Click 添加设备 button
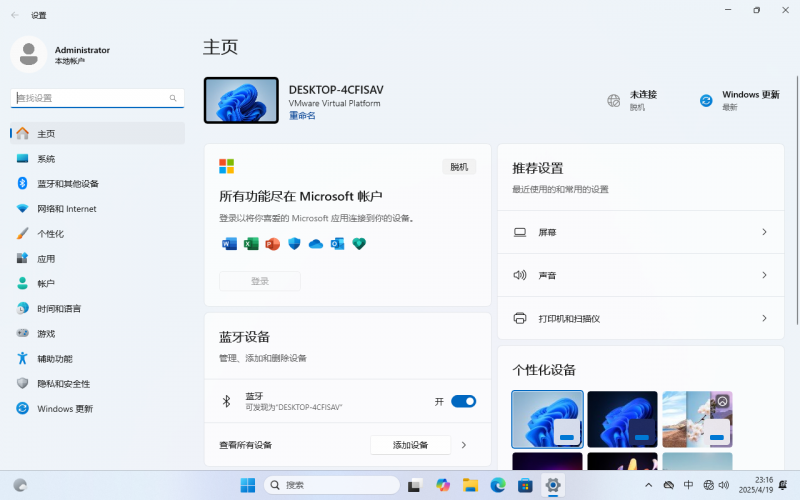This screenshot has width=800, height=500. [411, 445]
